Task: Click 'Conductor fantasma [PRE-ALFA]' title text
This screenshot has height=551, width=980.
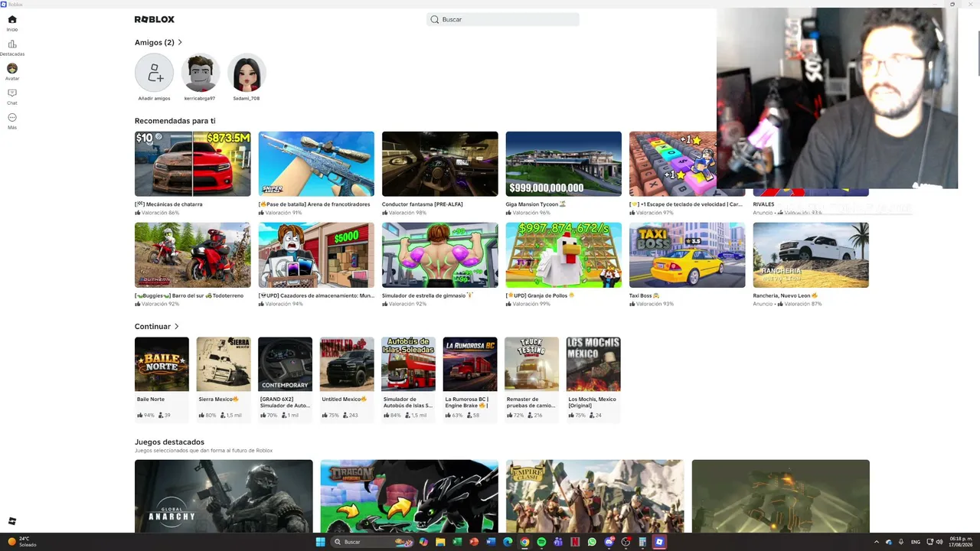Action: [x=423, y=204]
